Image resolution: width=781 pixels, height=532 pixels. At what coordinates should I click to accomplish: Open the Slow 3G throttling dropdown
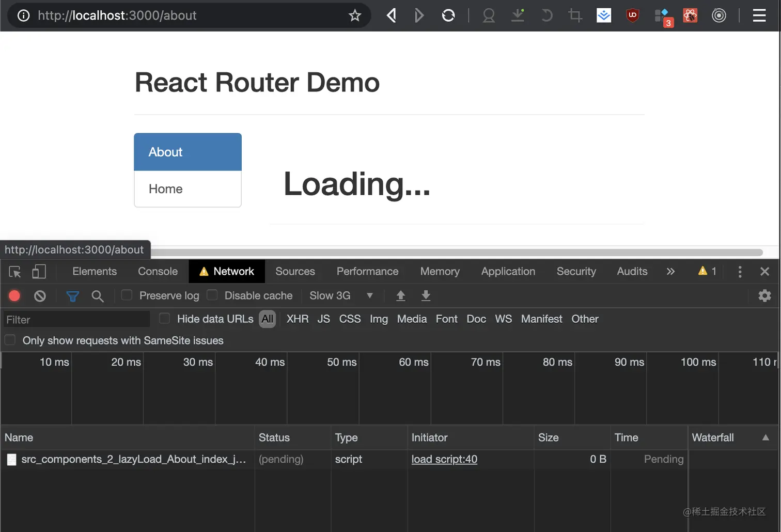tap(341, 295)
